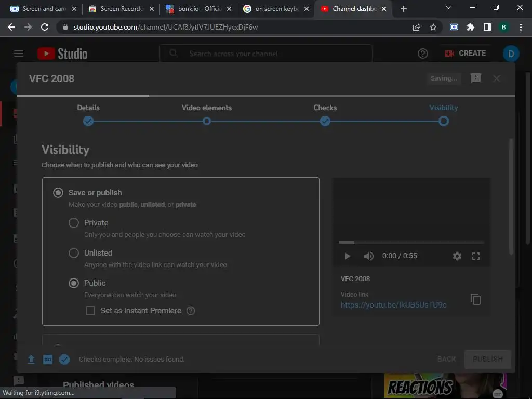Select the Public visibility option
Viewport: 532px width, 399px height.
[74, 283]
